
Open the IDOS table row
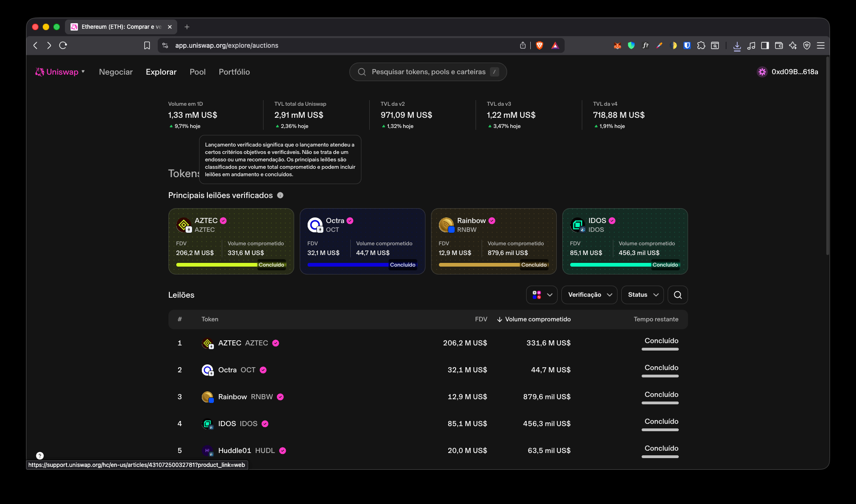pyautogui.click(x=428, y=424)
